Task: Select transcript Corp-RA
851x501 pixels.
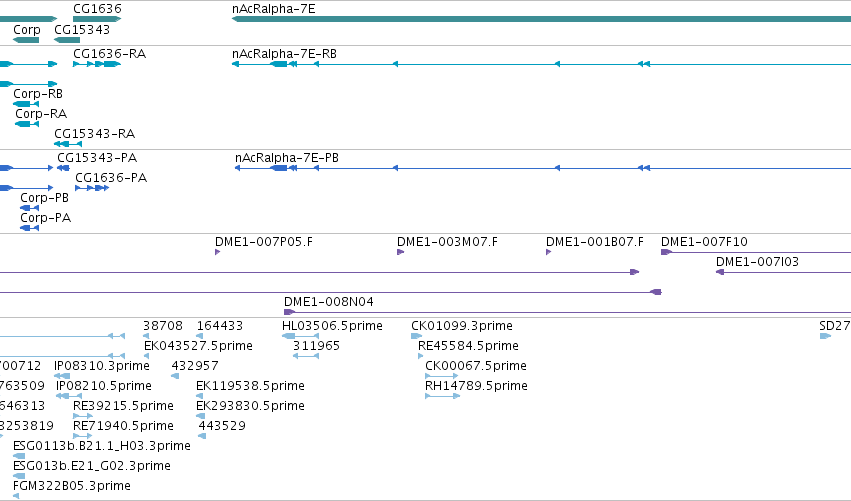Action: pyautogui.click(x=41, y=114)
